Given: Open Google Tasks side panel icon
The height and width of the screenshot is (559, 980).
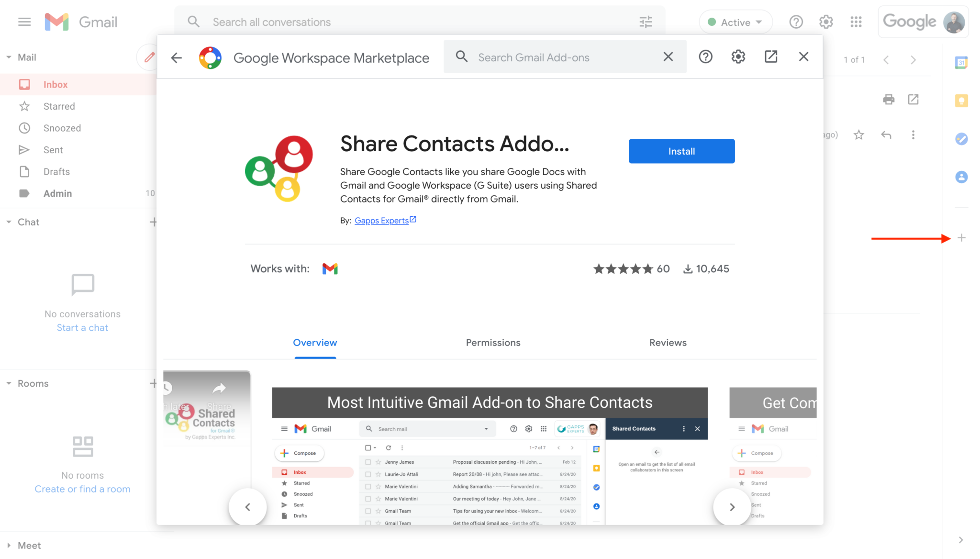Looking at the screenshot, I should [x=961, y=139].
